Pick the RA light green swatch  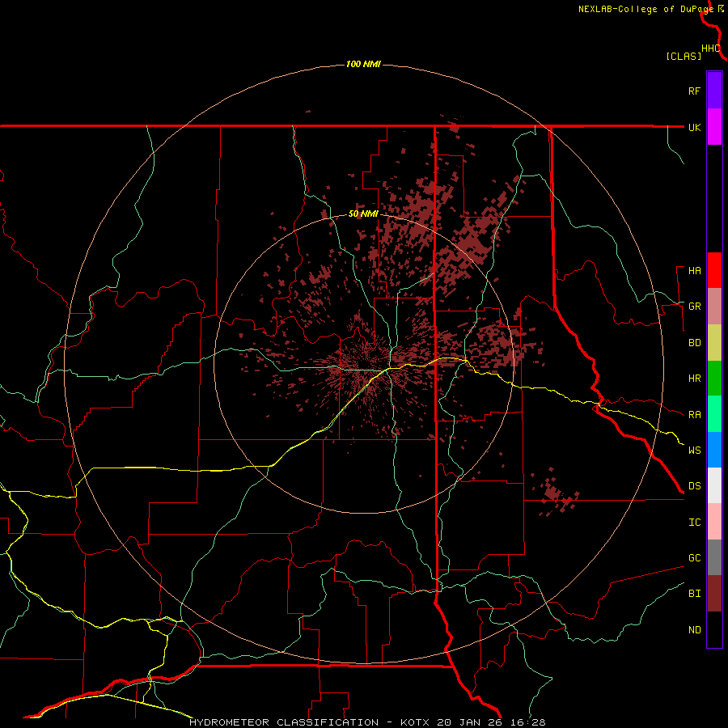(x=714, y=414)
